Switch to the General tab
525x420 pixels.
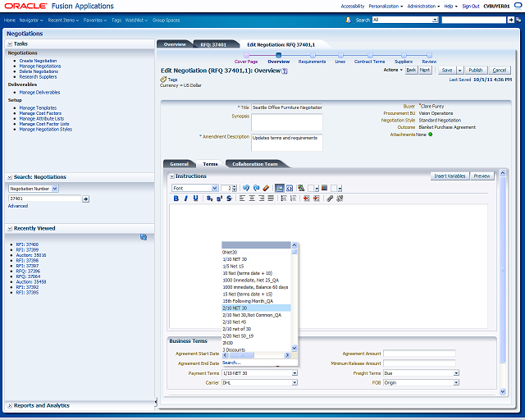179,164
